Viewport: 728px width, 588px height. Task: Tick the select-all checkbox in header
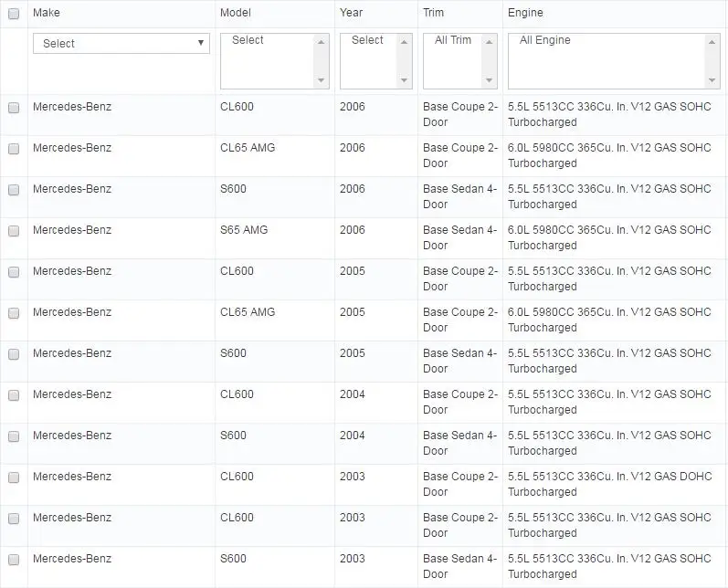point(14,14)
